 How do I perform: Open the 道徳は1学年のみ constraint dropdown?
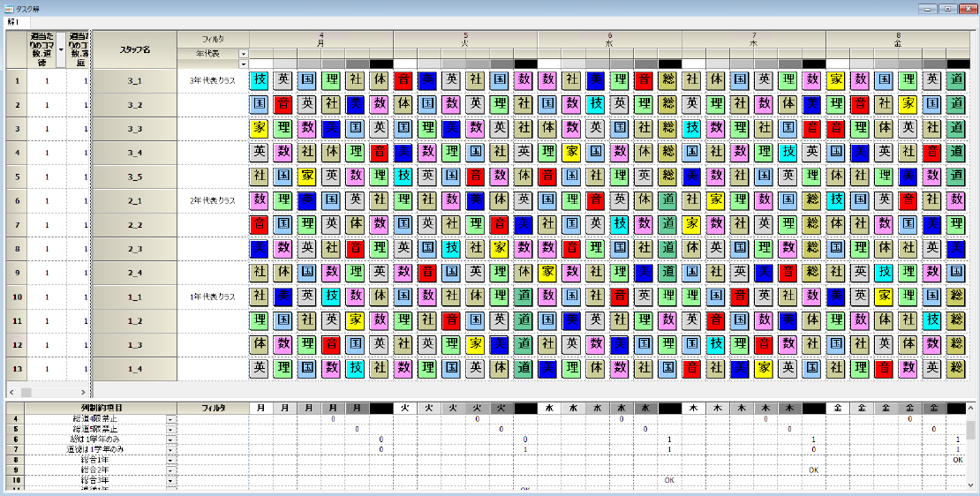point(171,449)
